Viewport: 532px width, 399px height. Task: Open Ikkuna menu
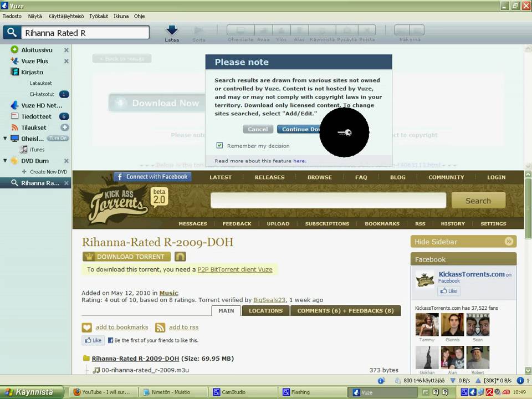pos(121,16)
